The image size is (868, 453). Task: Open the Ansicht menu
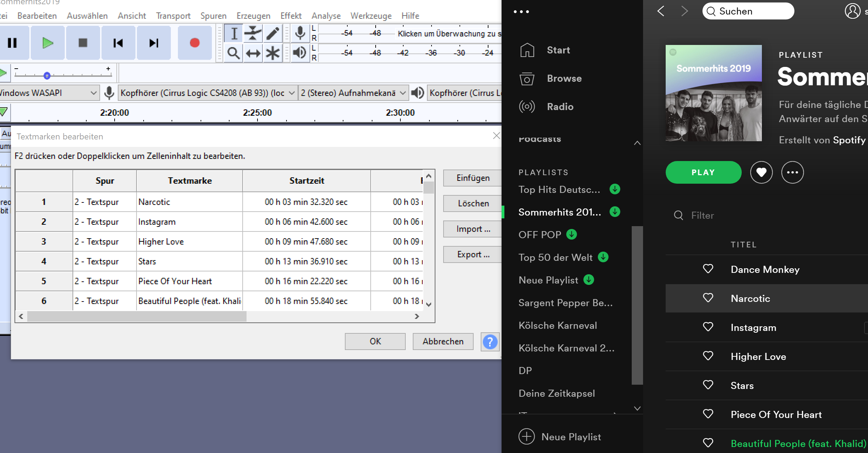point(132,16)
